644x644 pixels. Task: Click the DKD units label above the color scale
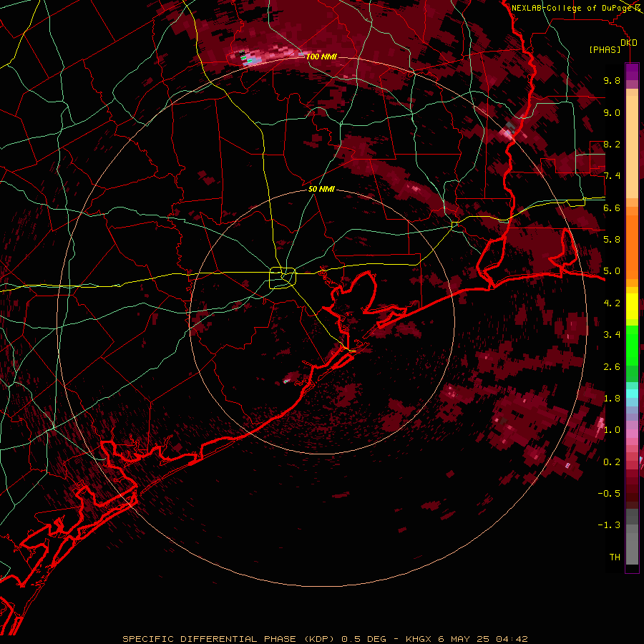629,42
